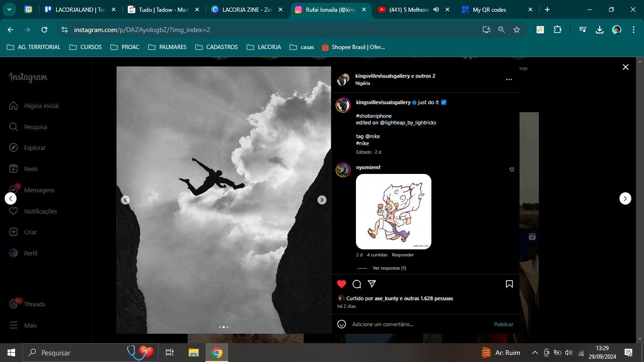Open the Windows Start menu
The image size is (644, 362).
pyautogui.click(x=11, y=353)
